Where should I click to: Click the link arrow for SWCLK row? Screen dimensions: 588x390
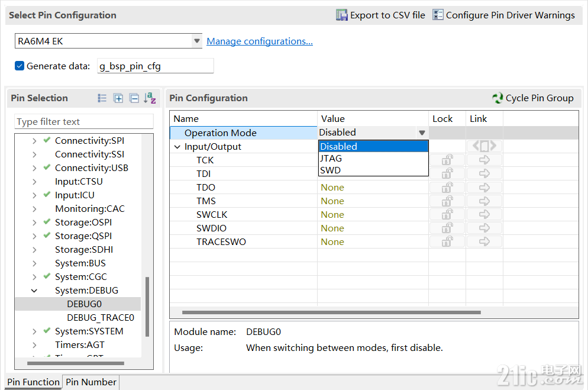click(x=484, y=214)
